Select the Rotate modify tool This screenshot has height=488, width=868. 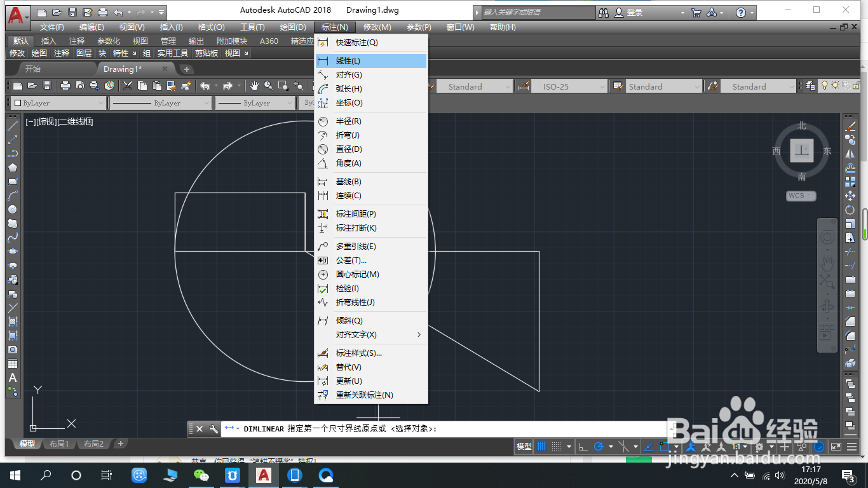850,210
